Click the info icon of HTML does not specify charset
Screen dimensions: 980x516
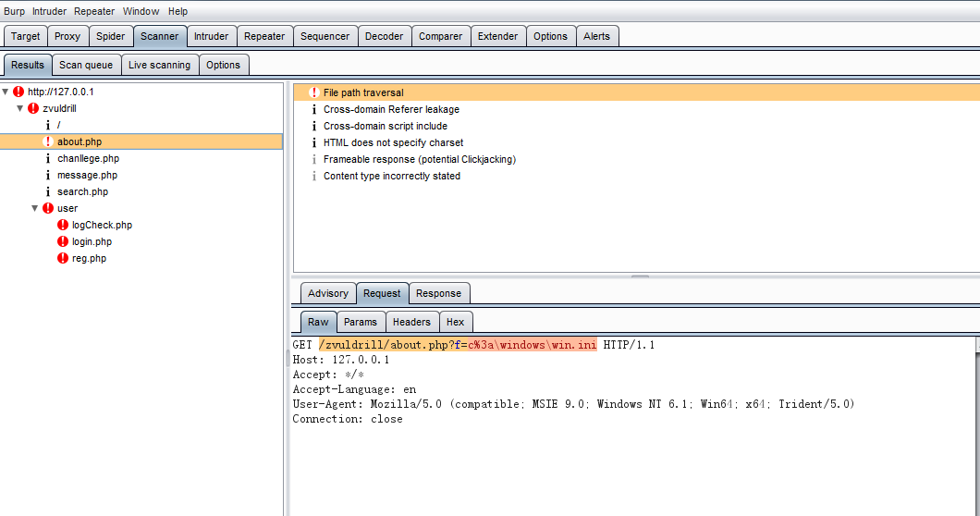click(x=314, y=142)
